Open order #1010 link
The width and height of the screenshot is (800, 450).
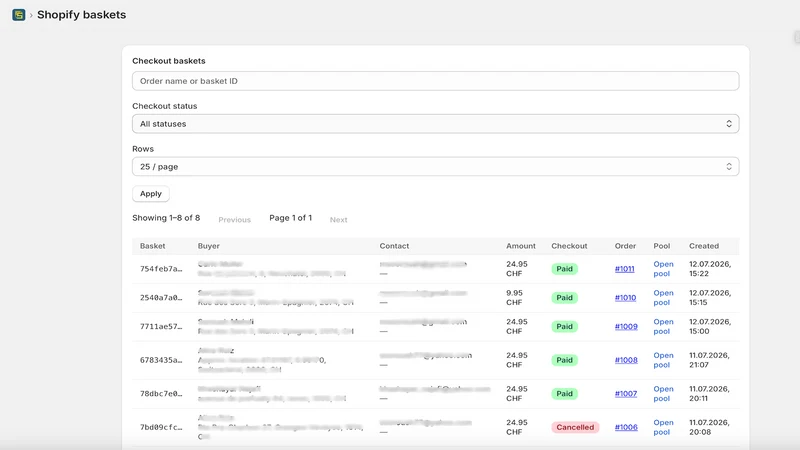coord(626,297)
